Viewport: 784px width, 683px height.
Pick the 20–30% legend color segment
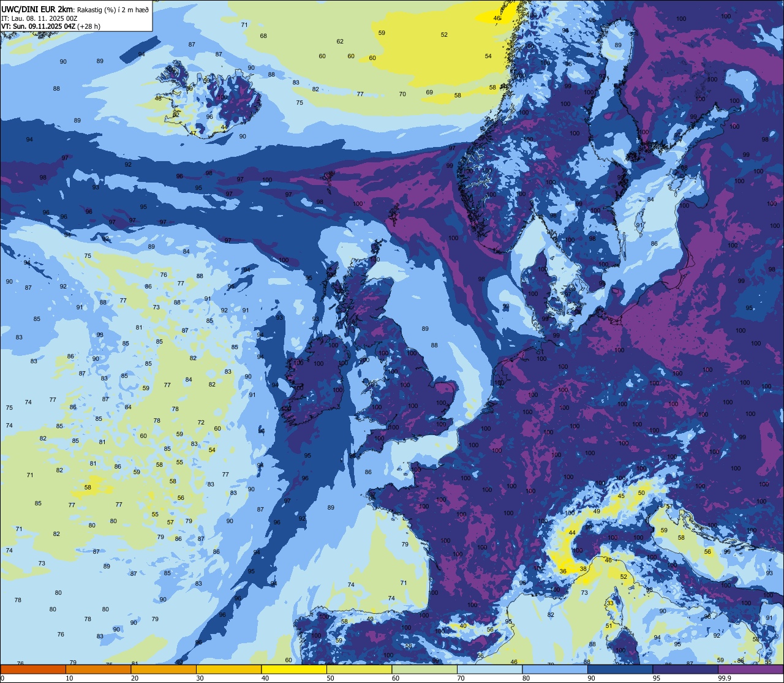click(x=164, y=670)
